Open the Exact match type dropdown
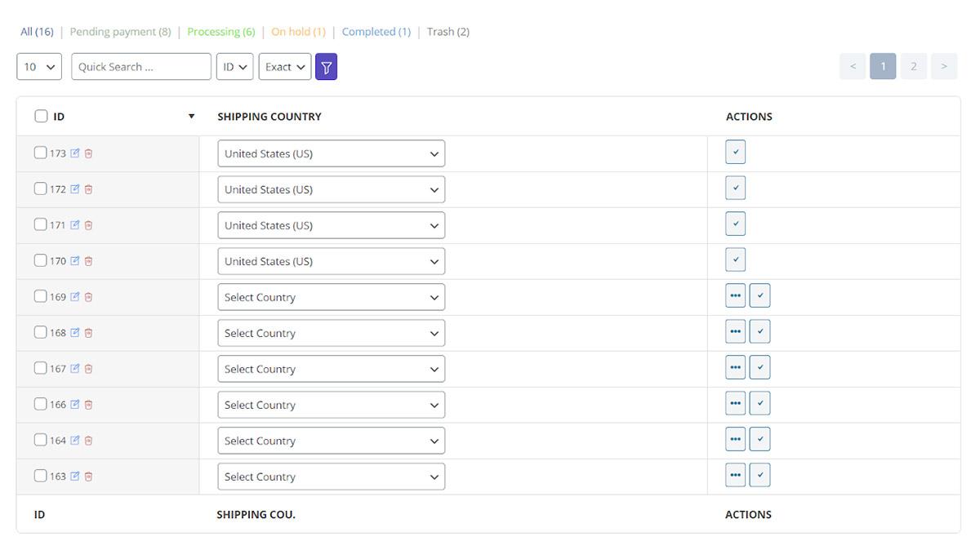Image resolution: width=980 pixels, height=541 pixels. pyautogui.click(x=285, y=67)
